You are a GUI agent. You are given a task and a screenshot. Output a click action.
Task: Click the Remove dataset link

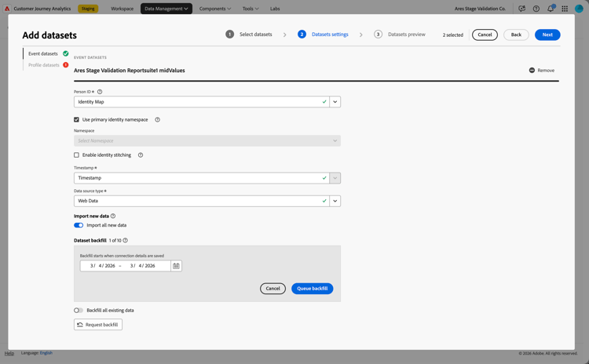click(x=546, y=70)
